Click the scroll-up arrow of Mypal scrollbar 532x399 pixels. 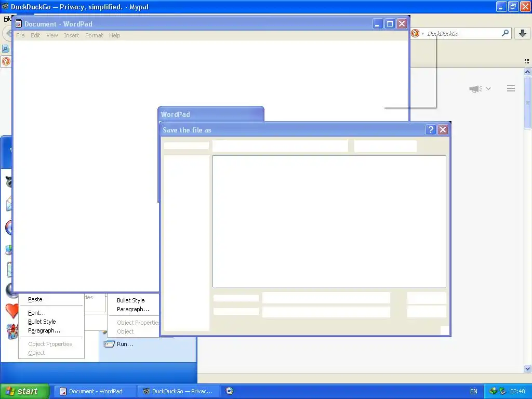pos(527,72)
